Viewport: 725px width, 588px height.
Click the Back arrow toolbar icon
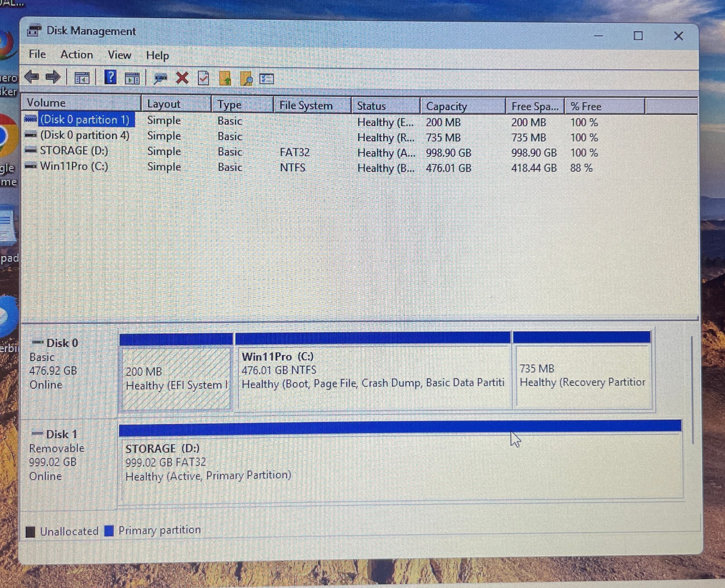(32, 77)
